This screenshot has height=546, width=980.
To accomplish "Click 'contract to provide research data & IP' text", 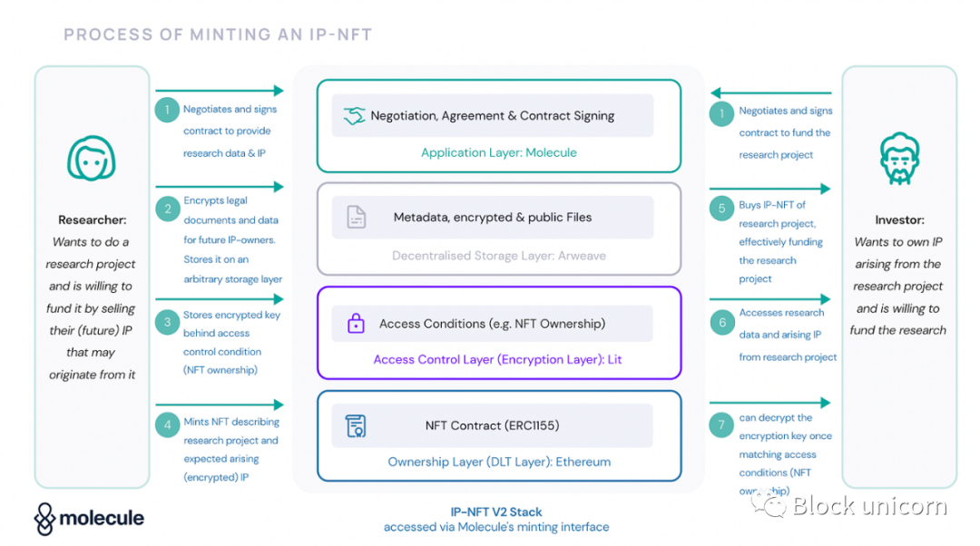I will (227, 141).
